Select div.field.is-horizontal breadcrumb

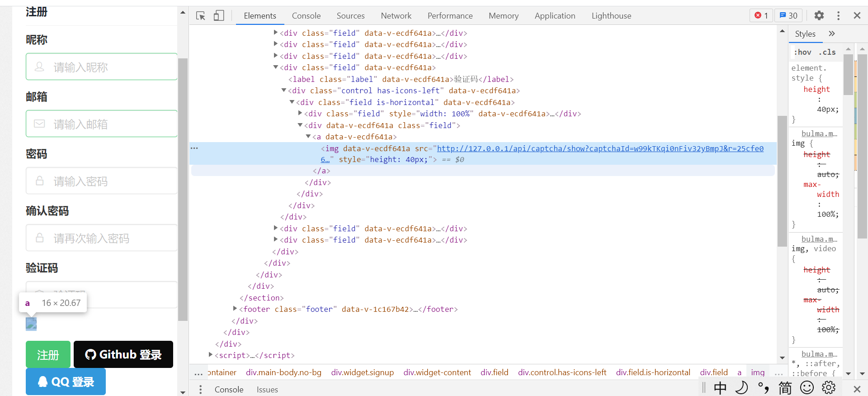[653, 372]
